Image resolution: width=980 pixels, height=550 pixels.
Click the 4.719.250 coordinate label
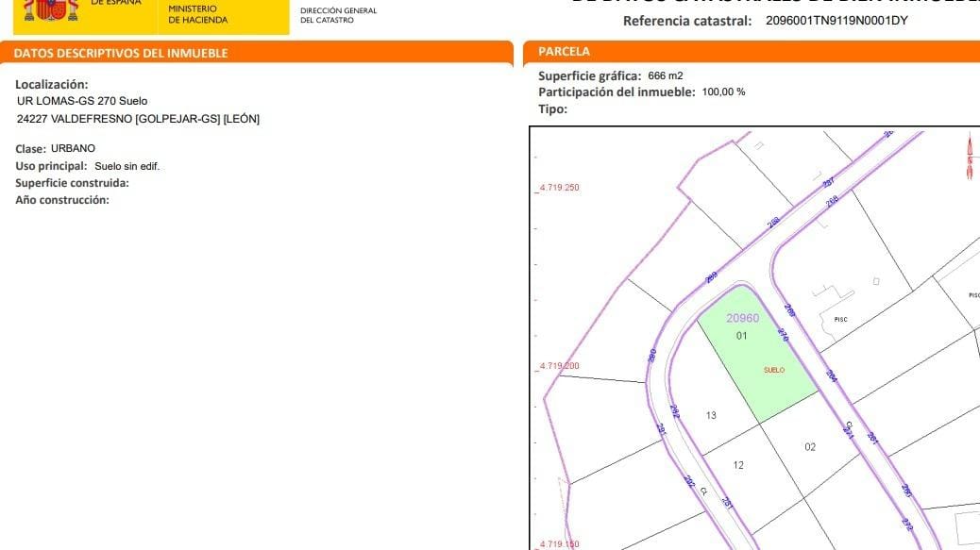[x=559, y=188]
